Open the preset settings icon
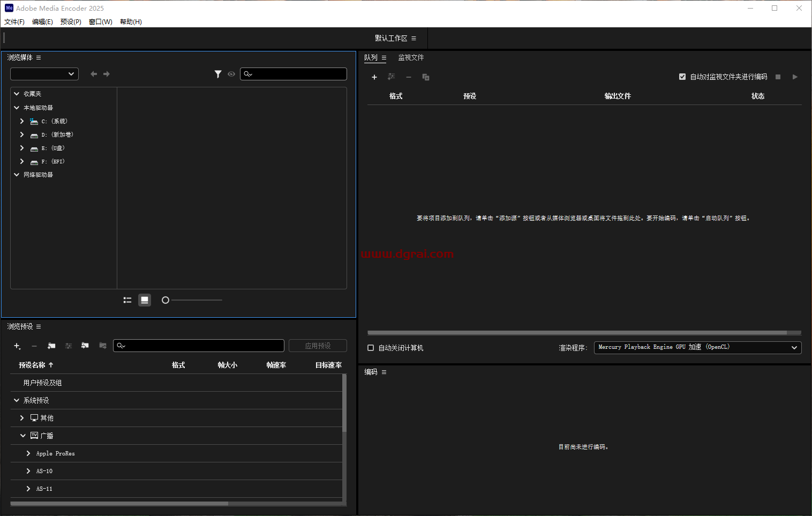 (69, 346)
